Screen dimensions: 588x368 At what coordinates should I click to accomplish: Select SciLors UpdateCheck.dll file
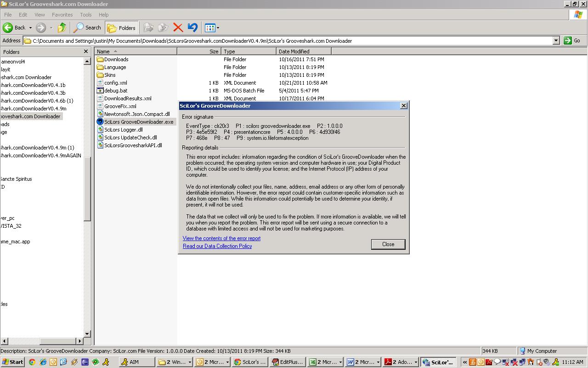pyautogui.click(x=130, y=138)
